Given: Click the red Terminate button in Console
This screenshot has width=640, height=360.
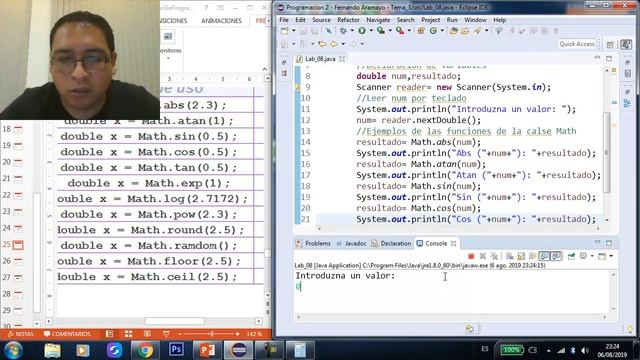Looking at the screenshot, I should tap(471, 256).
